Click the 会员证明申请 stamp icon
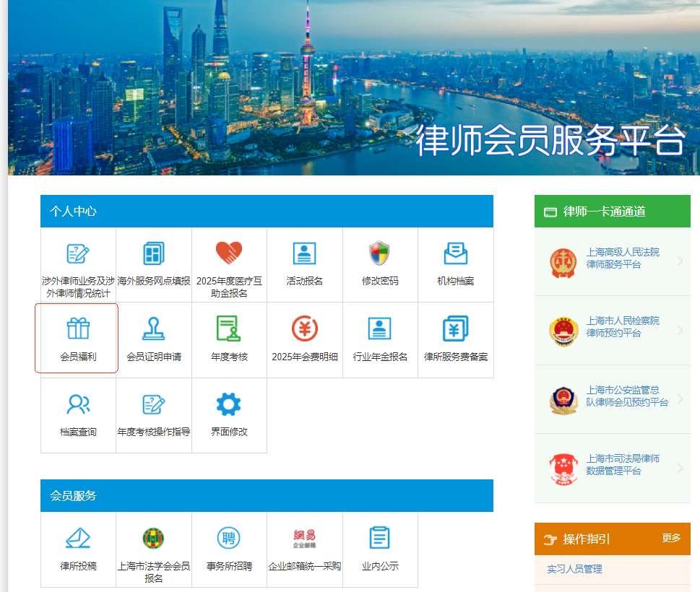700x592 pixels. pos(154,328)
